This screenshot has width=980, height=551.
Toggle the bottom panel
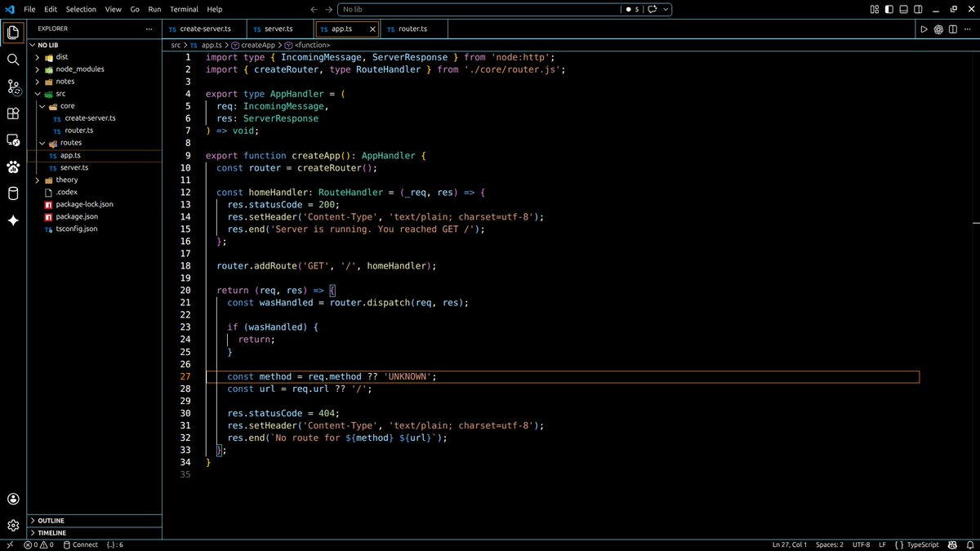point(902,9)
